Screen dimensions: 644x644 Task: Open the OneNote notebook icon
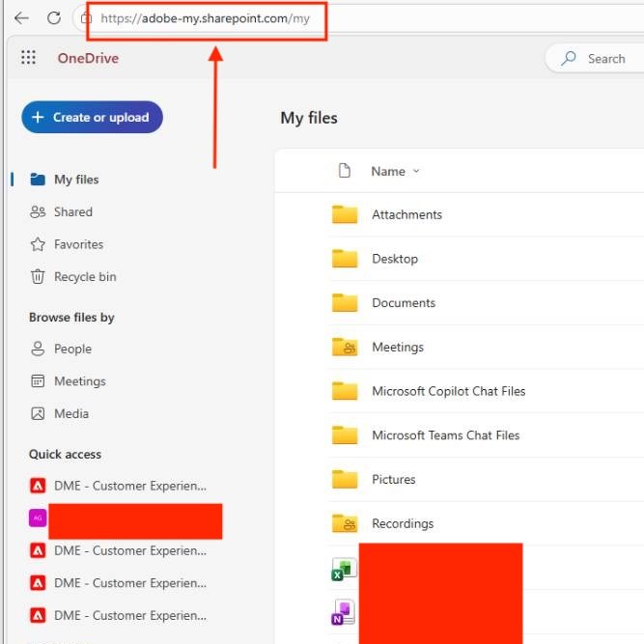coord(343,612)
